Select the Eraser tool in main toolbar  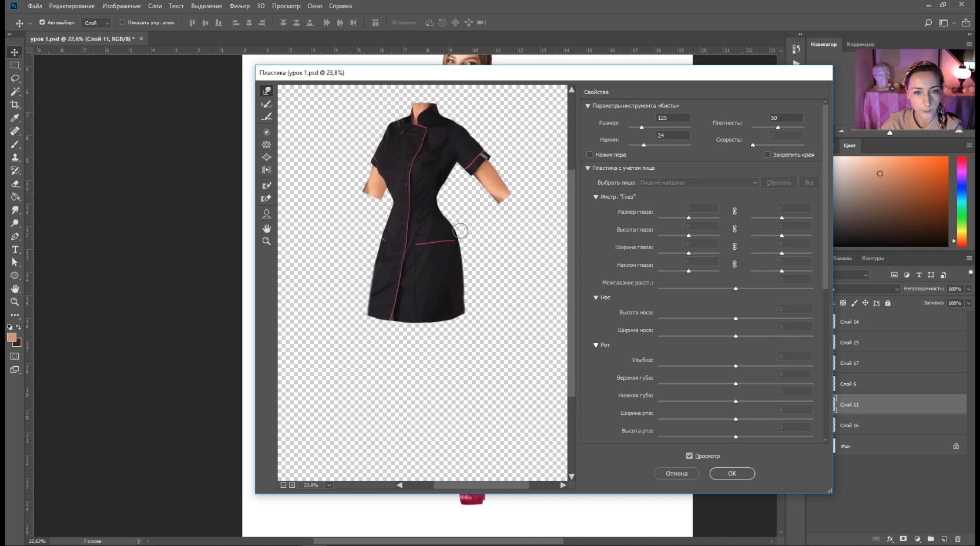tap(15, 184)
